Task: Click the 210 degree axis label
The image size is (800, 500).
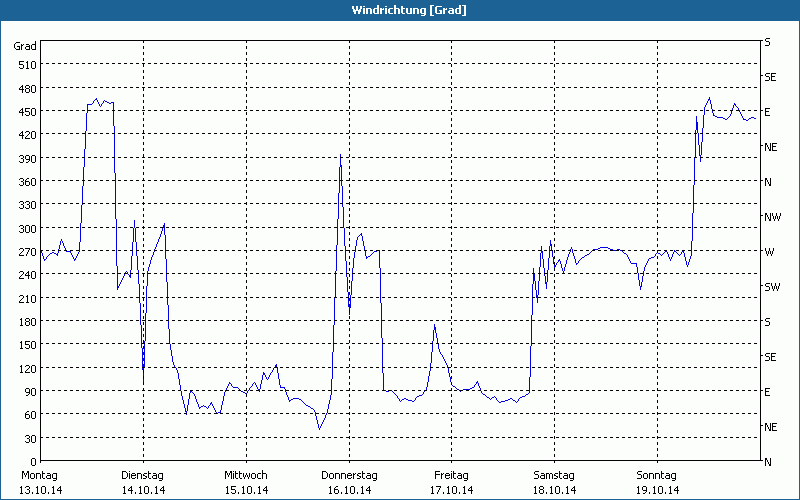Action: [x=28, y=298]
